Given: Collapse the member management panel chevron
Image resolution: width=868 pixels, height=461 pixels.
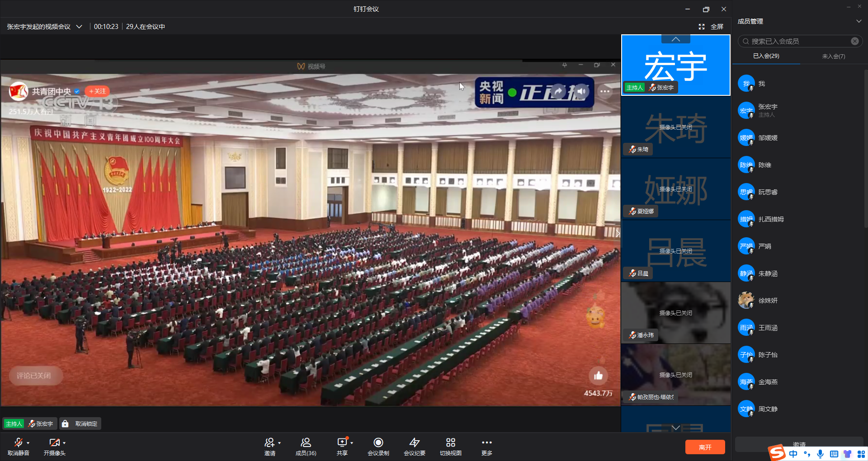Looking at the screenshot, I should 859,21.
